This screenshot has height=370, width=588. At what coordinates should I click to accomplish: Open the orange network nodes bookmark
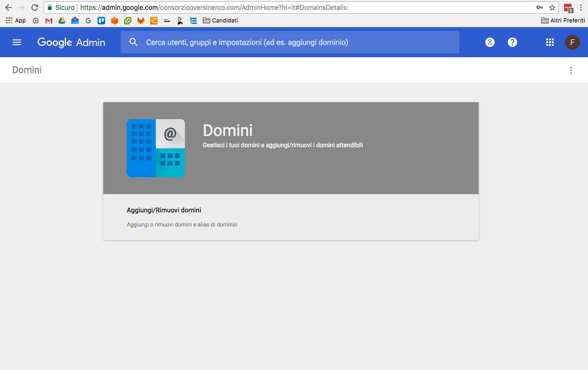[x=154, y=21]
